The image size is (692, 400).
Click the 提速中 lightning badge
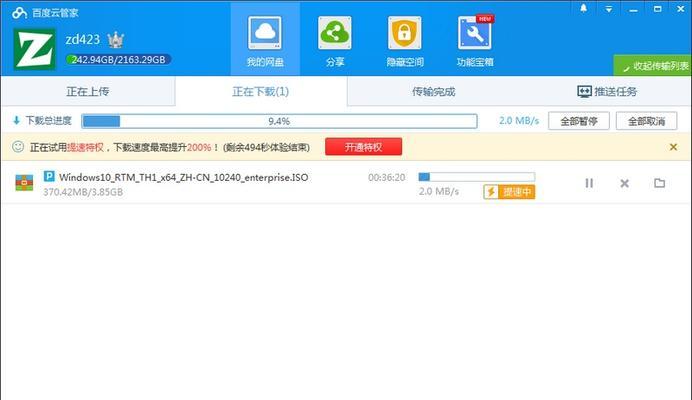pyautogui.click(x=509, y=192)
